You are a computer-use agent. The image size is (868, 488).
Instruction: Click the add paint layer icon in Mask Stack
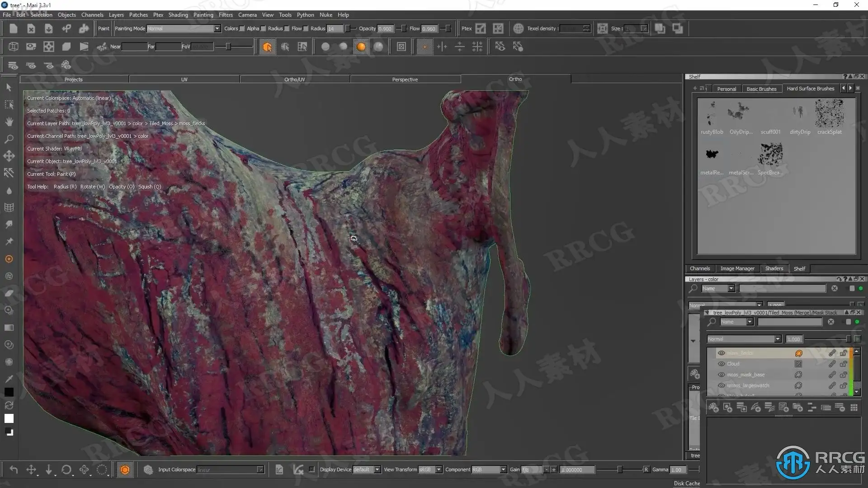pos(713,408)
